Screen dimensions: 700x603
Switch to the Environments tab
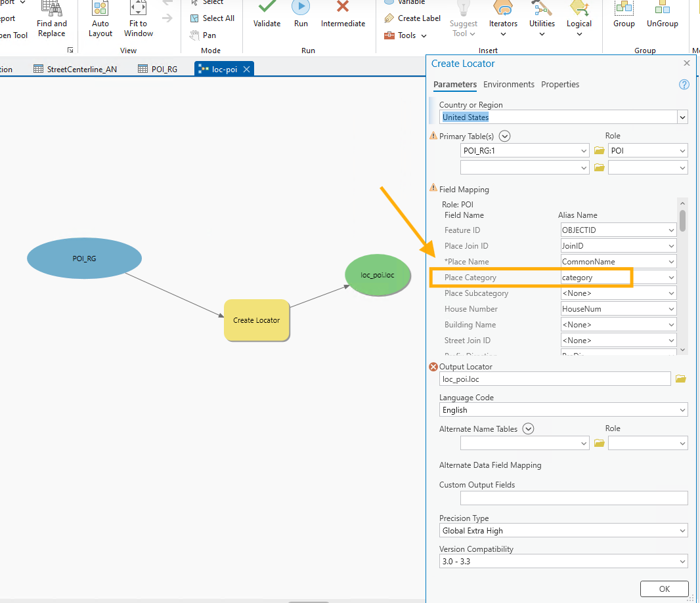[508, 84]
